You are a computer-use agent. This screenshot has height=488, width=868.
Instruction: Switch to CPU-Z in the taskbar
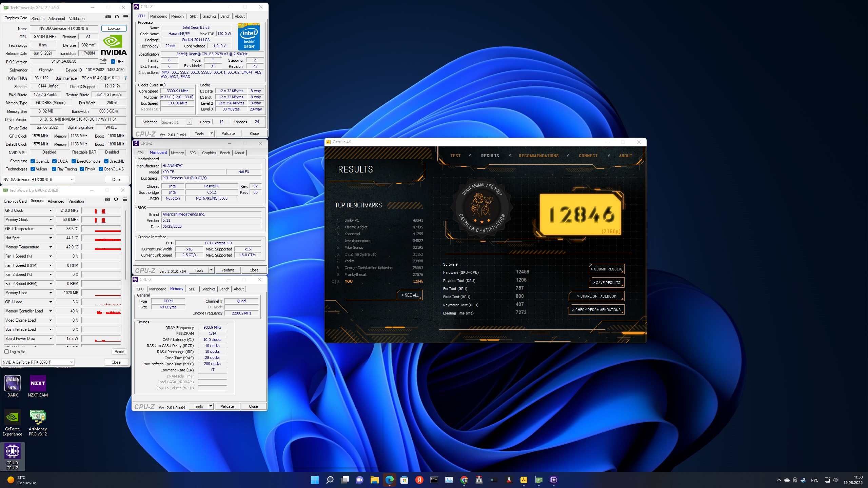click(x=554, y=480)
